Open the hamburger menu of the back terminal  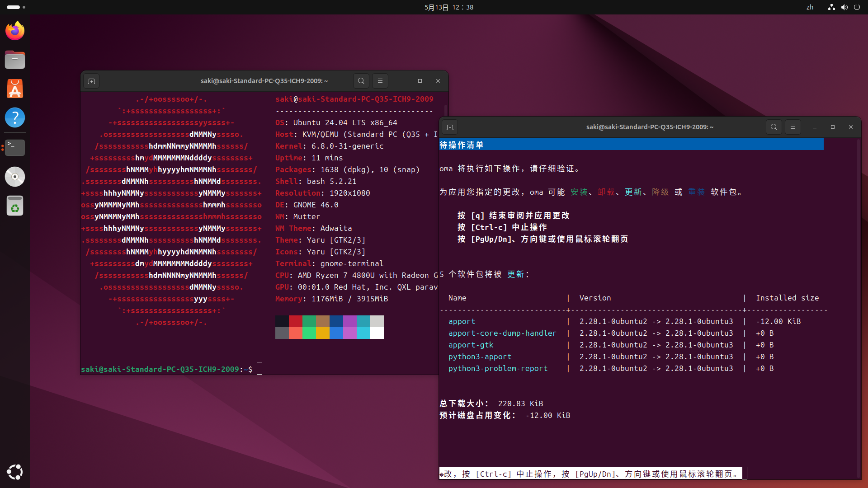click(380, 81)
